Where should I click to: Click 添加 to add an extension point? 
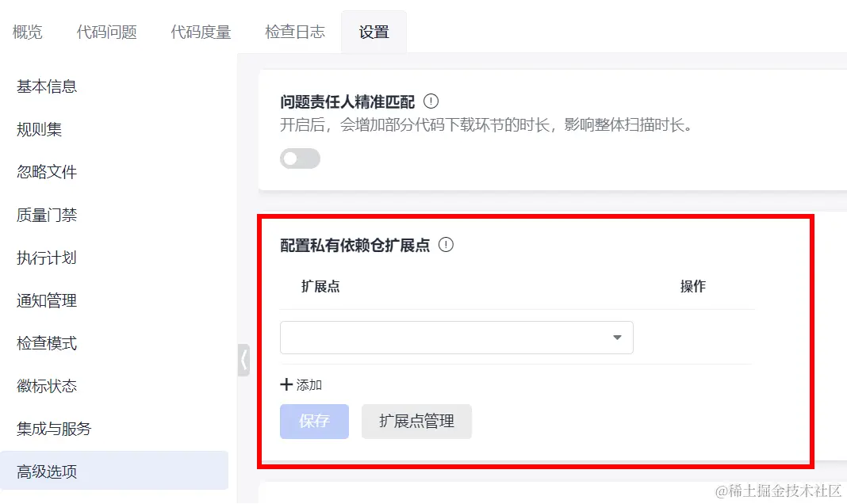pos(301,385)
